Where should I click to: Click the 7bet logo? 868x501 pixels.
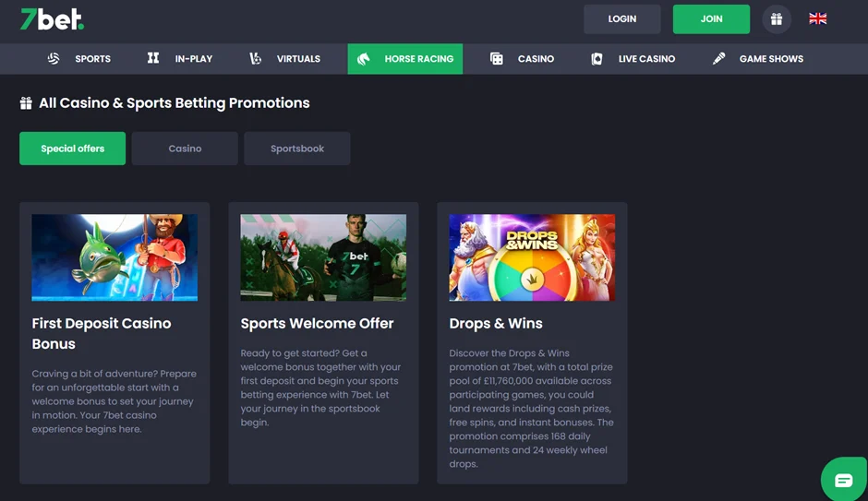pyautogui.click(x=52, y=19)
